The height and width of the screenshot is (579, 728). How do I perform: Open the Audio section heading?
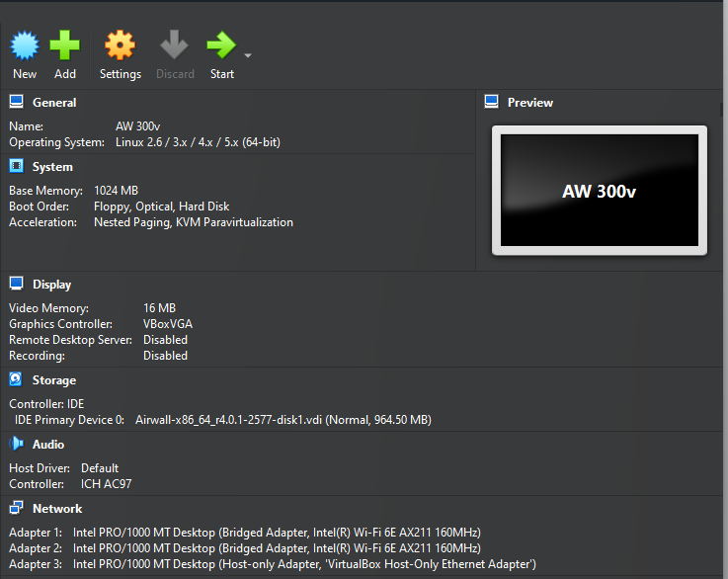[48, 445]
